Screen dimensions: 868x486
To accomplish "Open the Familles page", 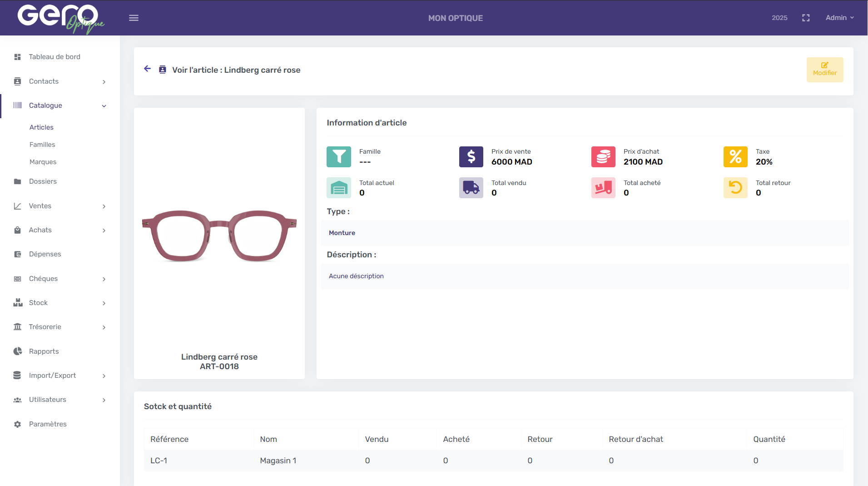I will [x=42, y=145].
